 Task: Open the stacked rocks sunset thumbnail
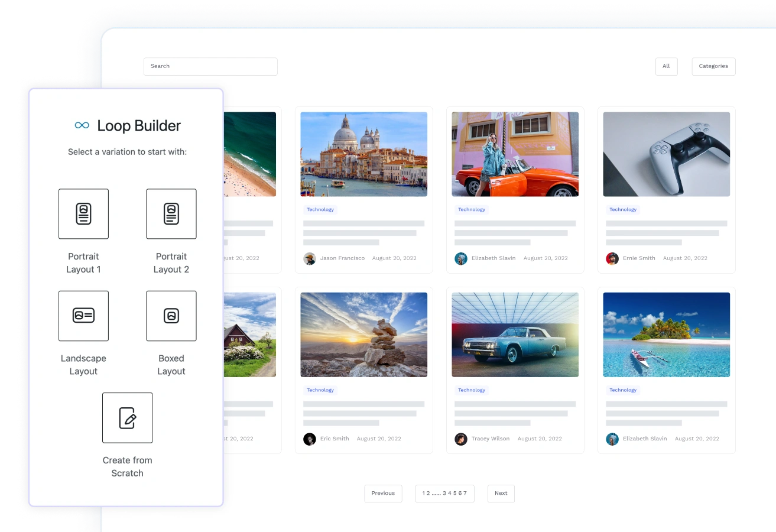[364, 335]
